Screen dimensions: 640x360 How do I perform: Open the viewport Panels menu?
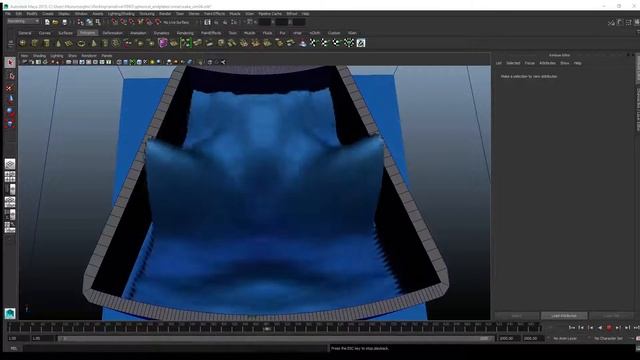point(107,56)
